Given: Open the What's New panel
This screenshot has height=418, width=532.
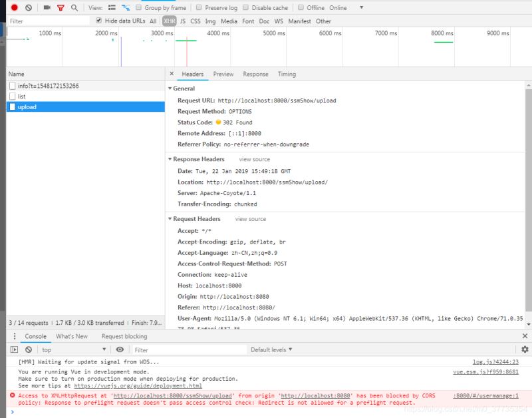Looking at the screenshot, I should coord(72,337).
